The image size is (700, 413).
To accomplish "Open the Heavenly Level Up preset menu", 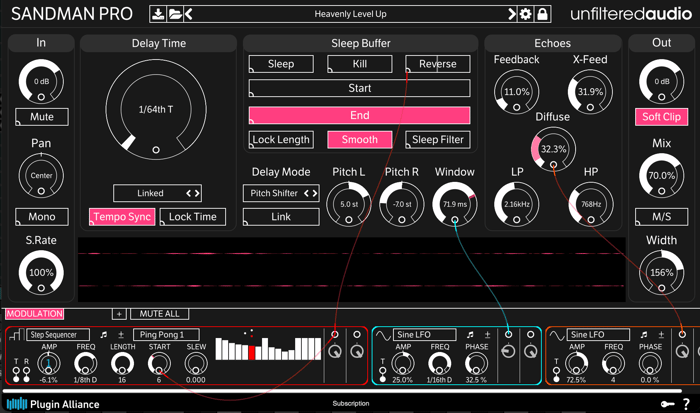I will (x=350, y=14).
